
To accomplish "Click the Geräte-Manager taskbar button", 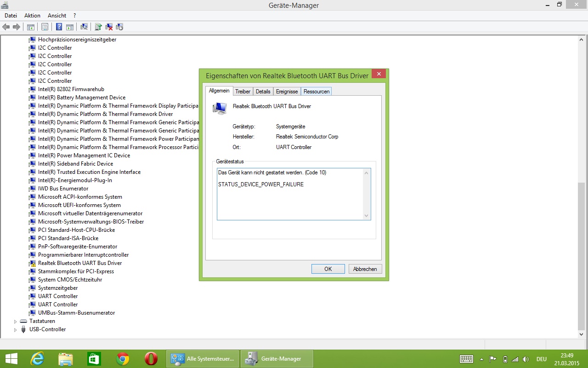I will coord(277,359).
